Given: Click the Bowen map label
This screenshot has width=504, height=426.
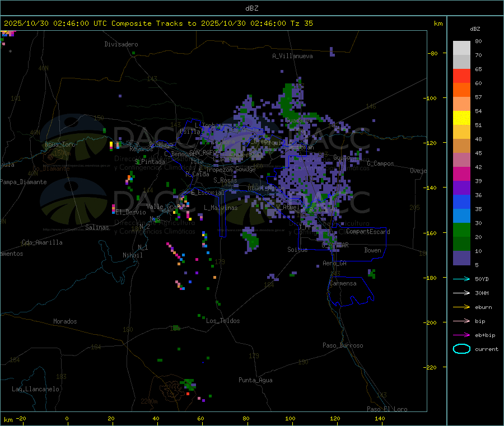Looking at the screenshot, I should [x=372, y=250].
